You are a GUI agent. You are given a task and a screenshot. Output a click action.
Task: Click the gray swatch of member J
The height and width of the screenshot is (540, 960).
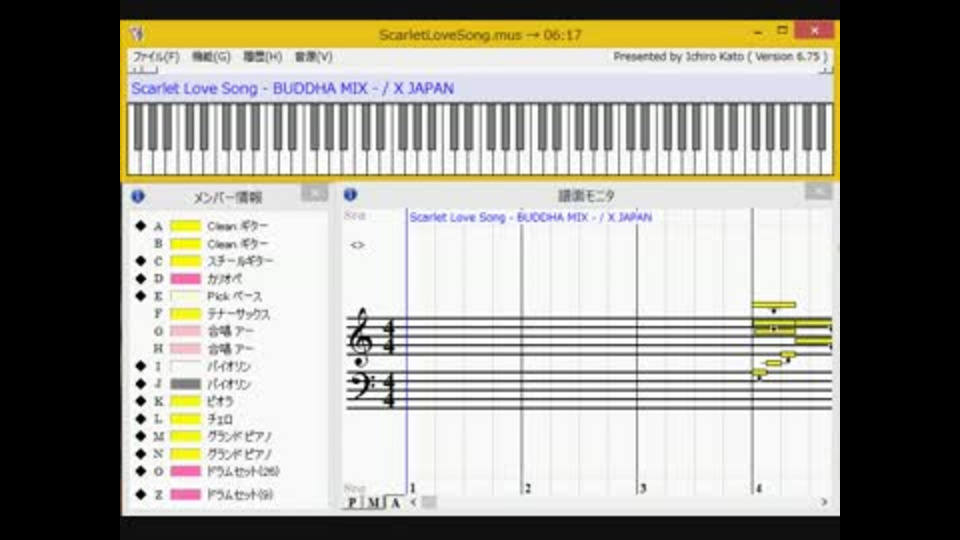click(x=186, y=384)
